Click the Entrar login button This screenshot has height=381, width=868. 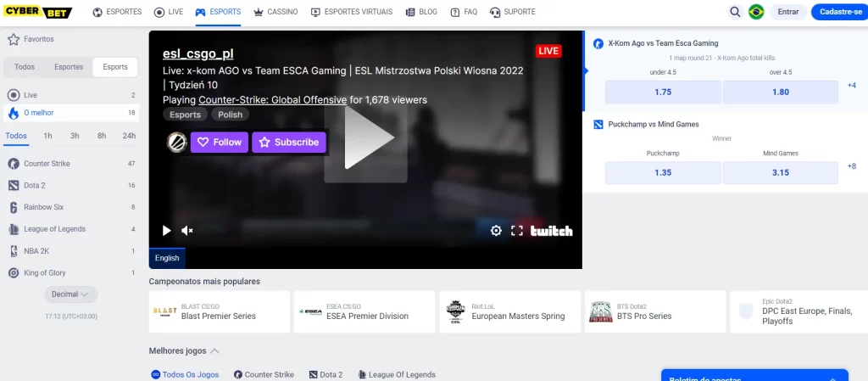tap(788, 12)
